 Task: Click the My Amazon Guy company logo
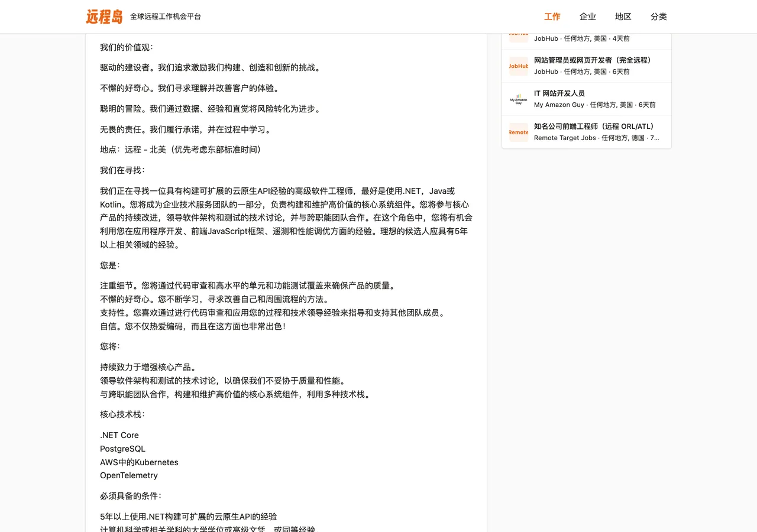click(x=519, y=99)
